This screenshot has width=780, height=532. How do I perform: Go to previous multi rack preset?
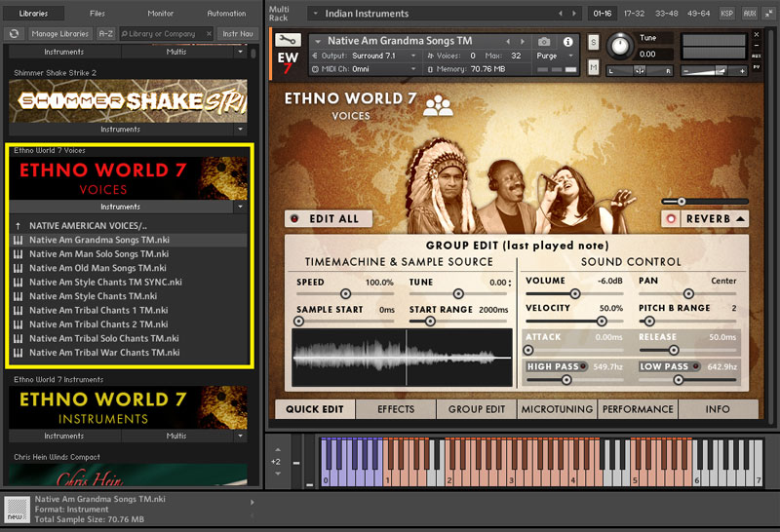pos(561,14)
